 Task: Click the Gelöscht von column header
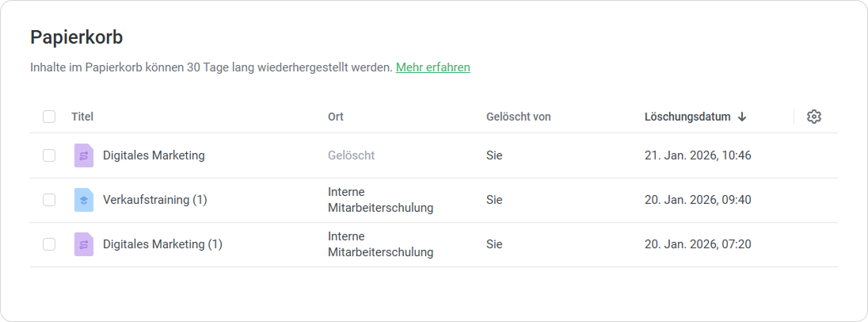pos(518,117)
